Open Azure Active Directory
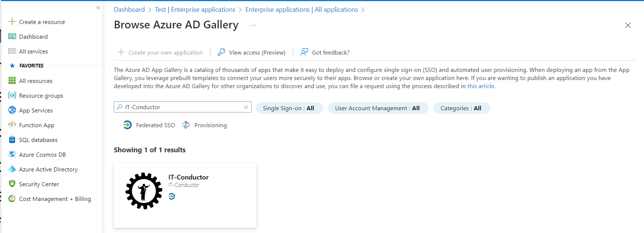This screenshot has height=233, width=644. [x=48, y=169]
